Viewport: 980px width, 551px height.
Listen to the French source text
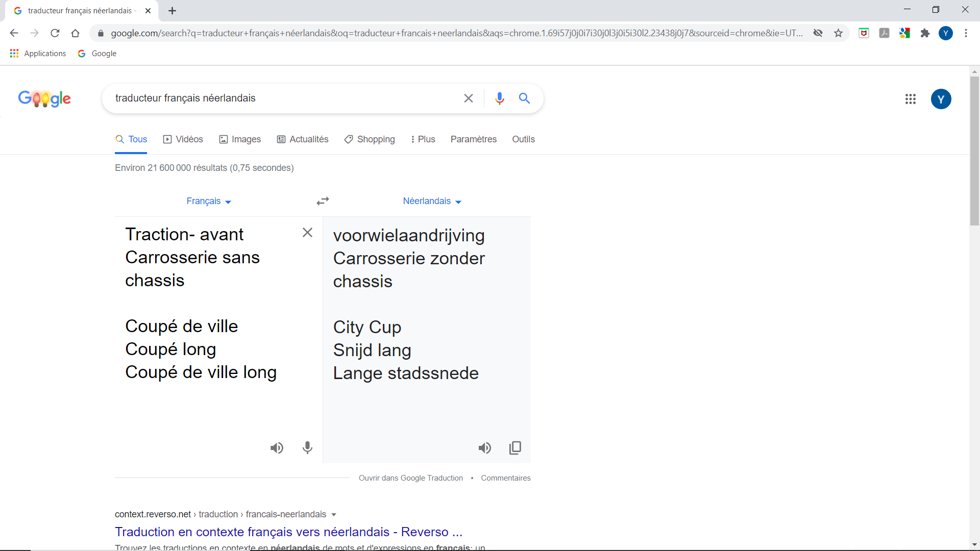277,448
